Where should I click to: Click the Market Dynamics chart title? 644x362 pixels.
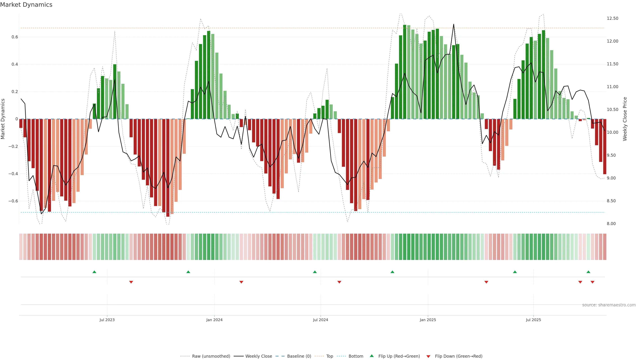click(26, 5)
